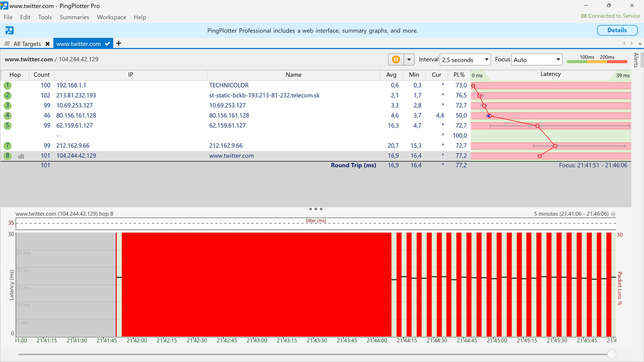
Task: Open the Edit menu
Action: point(25,17)
